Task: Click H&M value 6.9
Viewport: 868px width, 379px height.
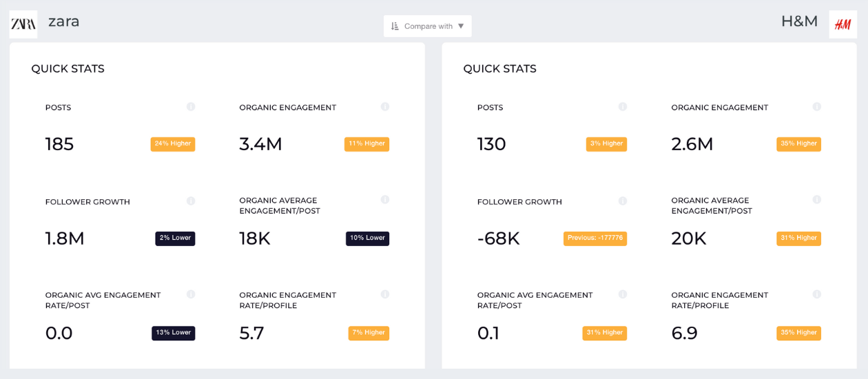Action: (685, 333)
